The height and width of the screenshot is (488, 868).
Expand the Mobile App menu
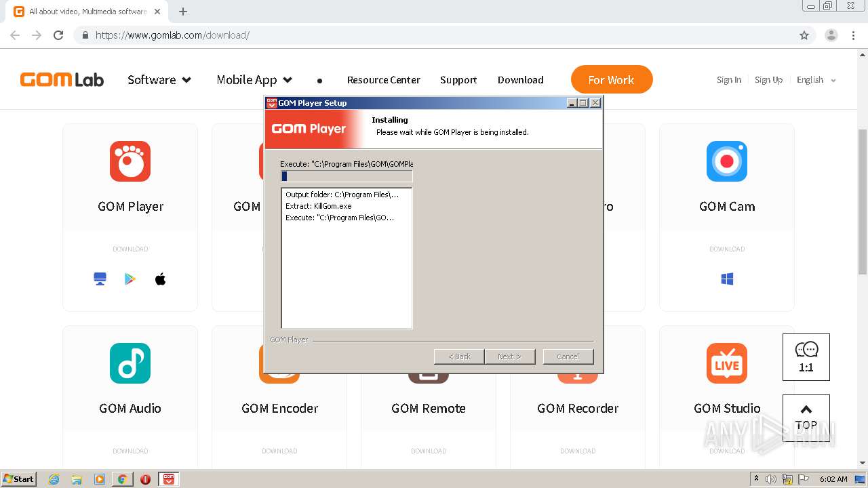click(x=254, y=80)
